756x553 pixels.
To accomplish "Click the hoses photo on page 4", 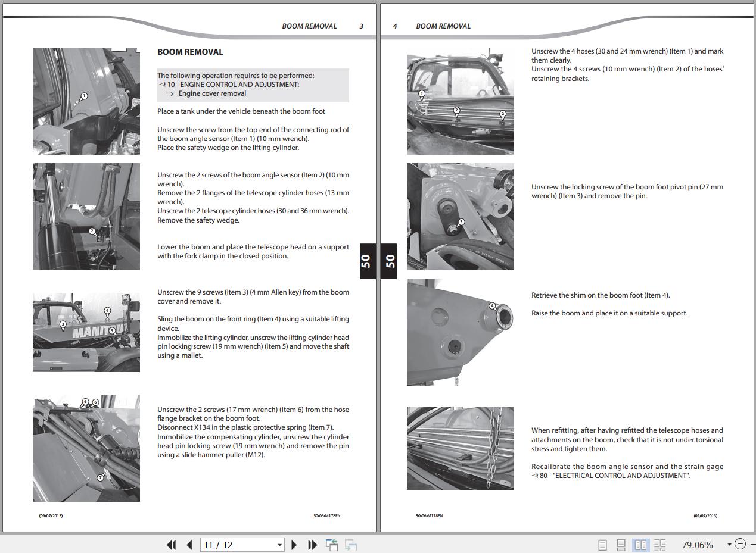I will tap(461, 101).
